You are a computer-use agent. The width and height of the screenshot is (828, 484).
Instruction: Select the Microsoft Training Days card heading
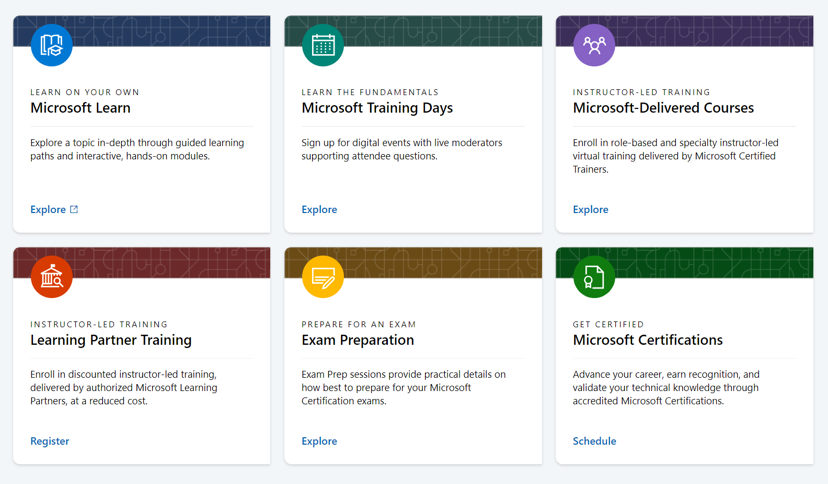click(377, 108)
